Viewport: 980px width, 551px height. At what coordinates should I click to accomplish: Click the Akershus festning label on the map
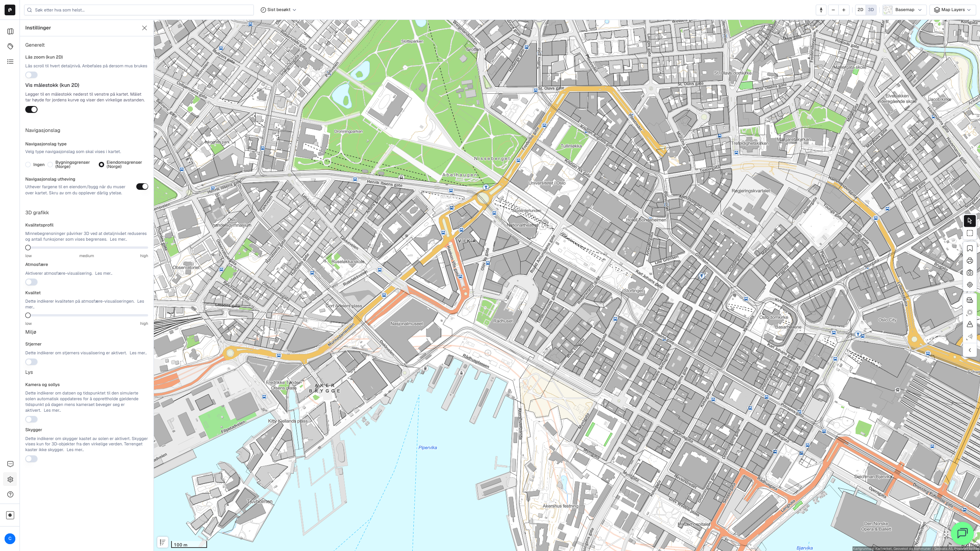[x=560, y=506]
